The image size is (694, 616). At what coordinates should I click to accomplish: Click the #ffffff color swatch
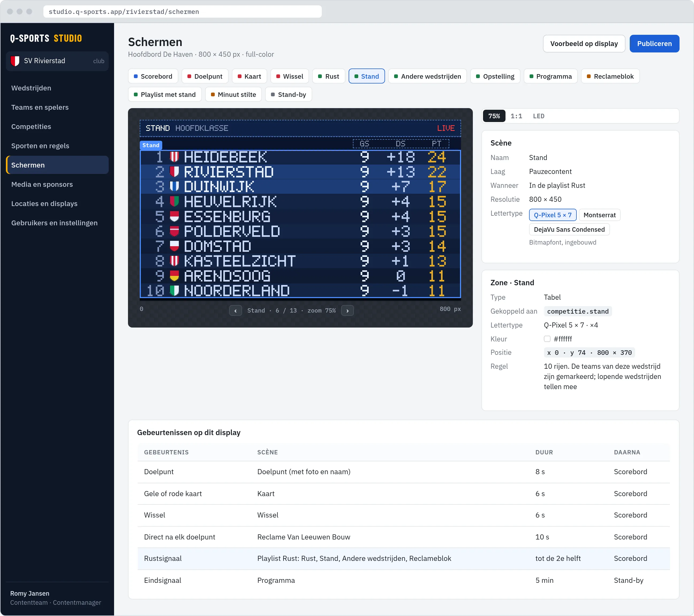(547, 339)
